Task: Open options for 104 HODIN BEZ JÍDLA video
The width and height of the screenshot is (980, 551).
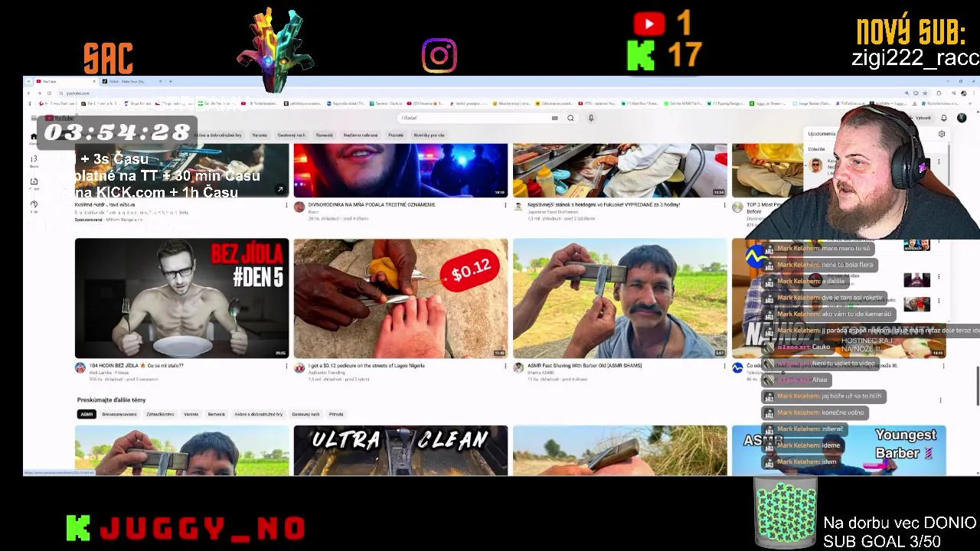Action: pyautogui.click(x=286, y=366)
